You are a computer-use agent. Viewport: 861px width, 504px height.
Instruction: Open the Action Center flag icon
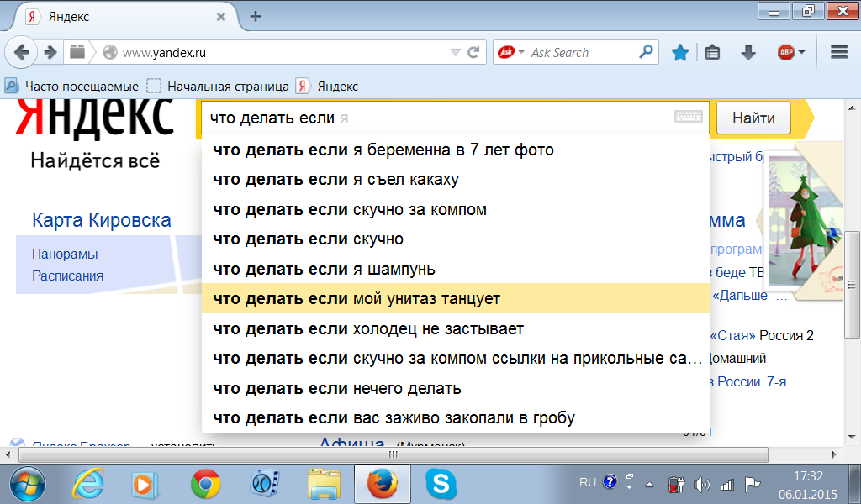753,484
